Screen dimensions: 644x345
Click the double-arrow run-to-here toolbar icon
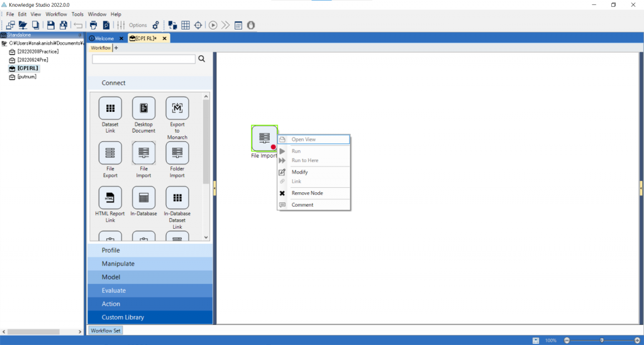tap(226, 25)
